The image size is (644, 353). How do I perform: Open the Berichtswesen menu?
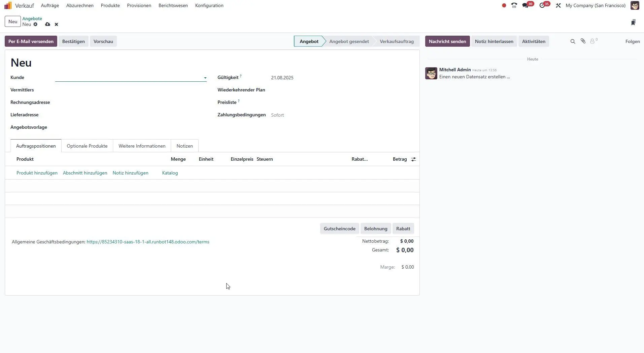click(173, 5)
